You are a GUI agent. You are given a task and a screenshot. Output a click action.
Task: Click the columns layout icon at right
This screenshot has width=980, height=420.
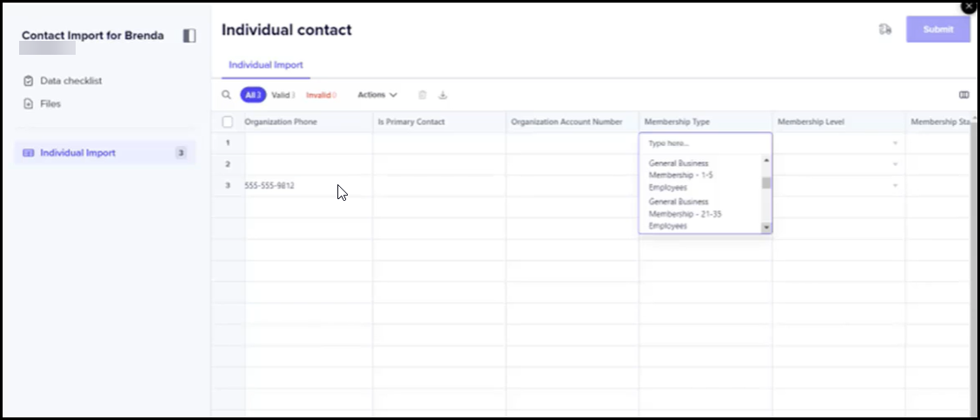click(963, 95)
